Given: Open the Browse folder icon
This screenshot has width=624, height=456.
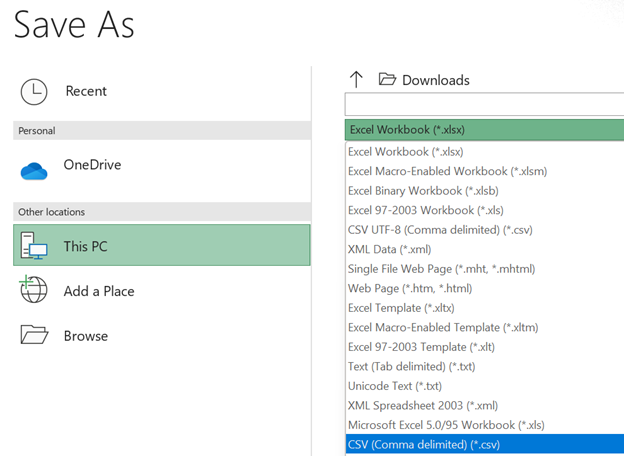Looking at the screenshot, I should pyautogui.click(x=34, y=335).
